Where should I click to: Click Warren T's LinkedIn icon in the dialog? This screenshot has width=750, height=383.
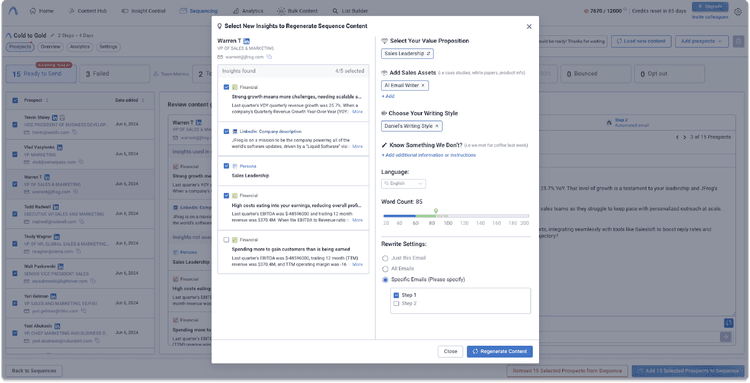(246, 41)
